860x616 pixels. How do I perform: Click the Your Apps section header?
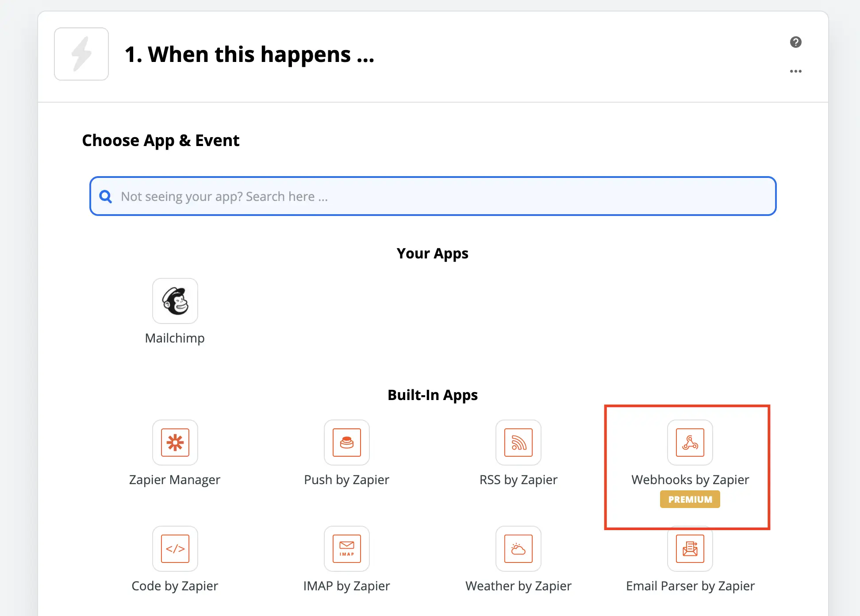tap(432, 253)
